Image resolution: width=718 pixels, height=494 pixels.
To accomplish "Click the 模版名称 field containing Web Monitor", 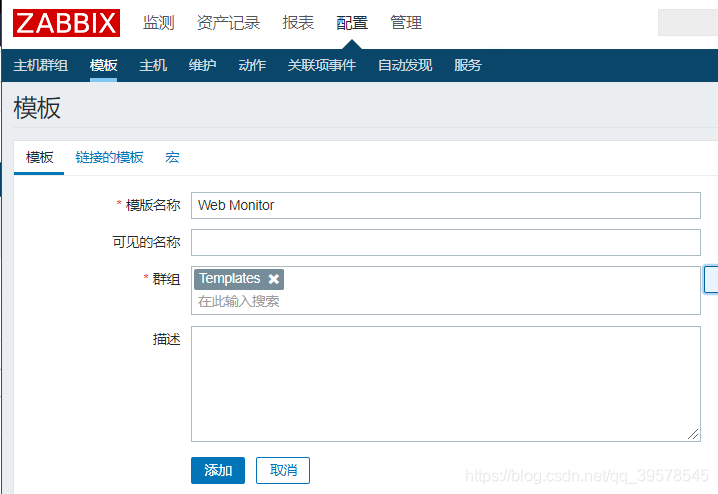I will tap(446, 206).
